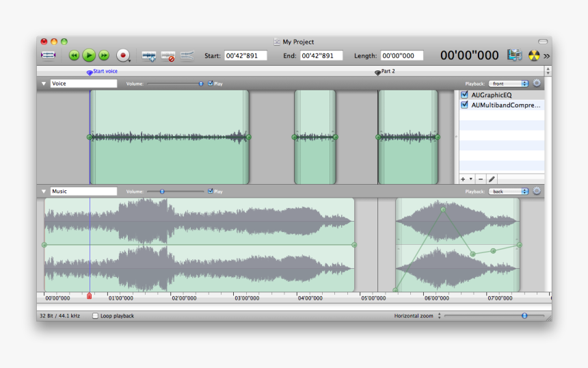Viewport: 588px width, 368px height.
Task: Adjust the Music track volume slider
Action: pos(176,192)
